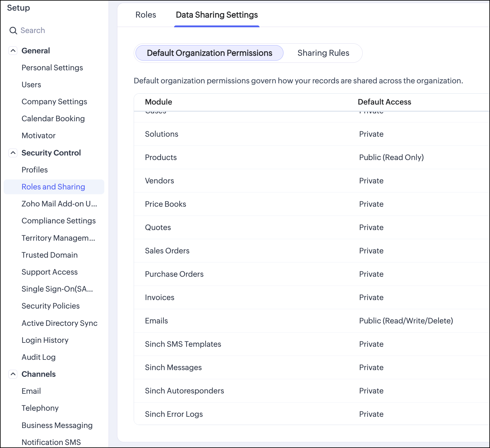This screenshot has height=448, width=490.
Task: Click the Search field in Setup sidebar
Action: pyautogui.click(x=33, y=30)
